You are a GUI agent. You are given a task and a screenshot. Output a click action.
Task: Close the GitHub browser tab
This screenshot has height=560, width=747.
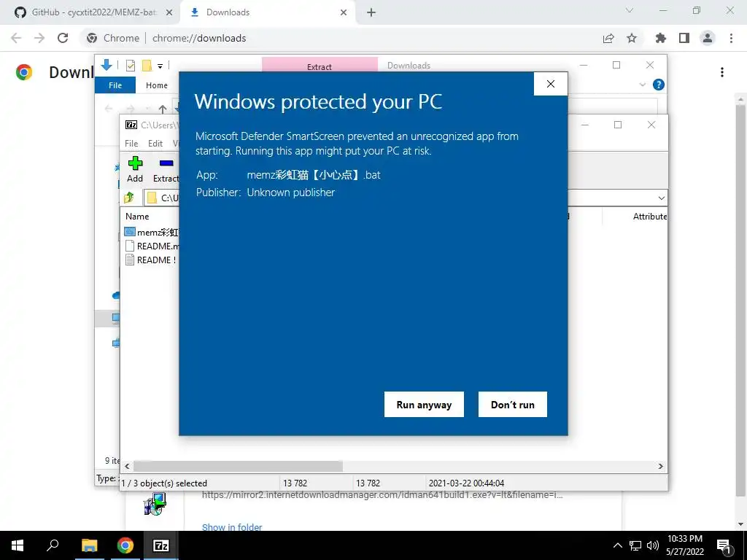tap(169, 12)
